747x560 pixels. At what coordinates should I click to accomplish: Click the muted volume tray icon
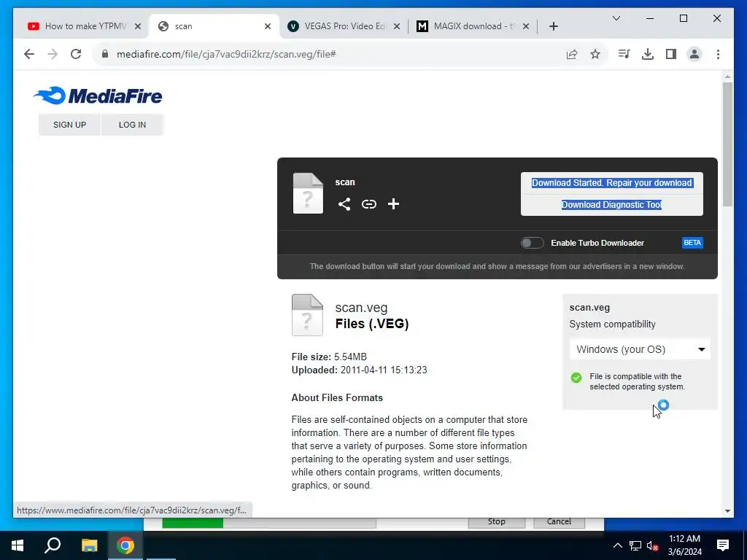652,545
